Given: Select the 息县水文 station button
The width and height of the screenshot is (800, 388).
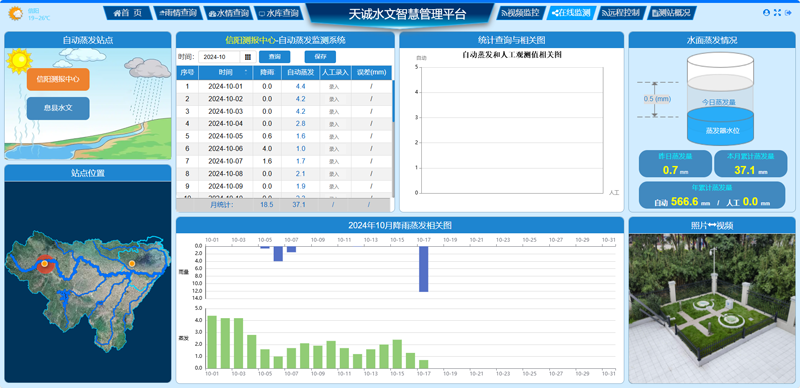Looking at the screenshot, I should point(58,108).
